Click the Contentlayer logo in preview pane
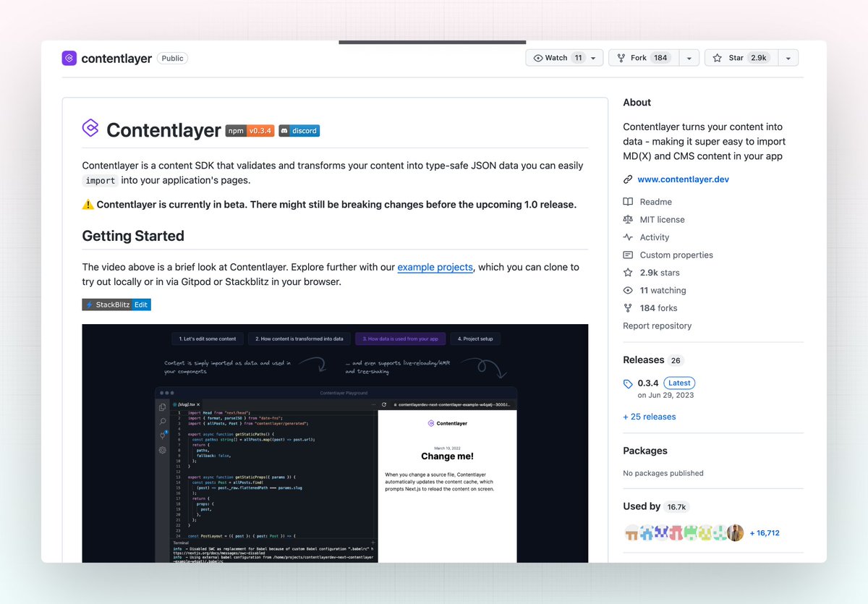The width and height of the screenshot is (868, 604). [446, 423]
